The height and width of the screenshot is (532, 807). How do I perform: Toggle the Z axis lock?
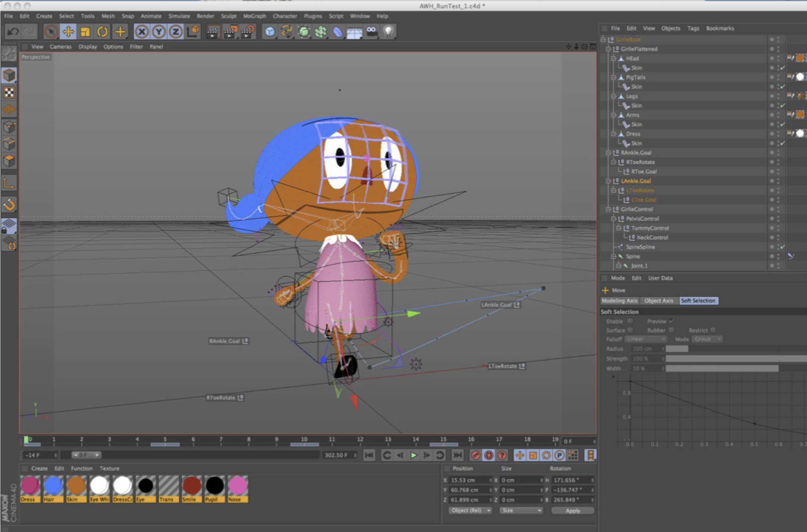(x=176, y=32)
